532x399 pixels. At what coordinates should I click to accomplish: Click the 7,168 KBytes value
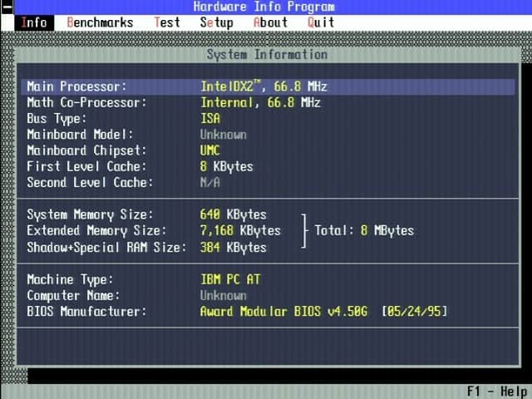pyautogui.click(x=240, y=231)
